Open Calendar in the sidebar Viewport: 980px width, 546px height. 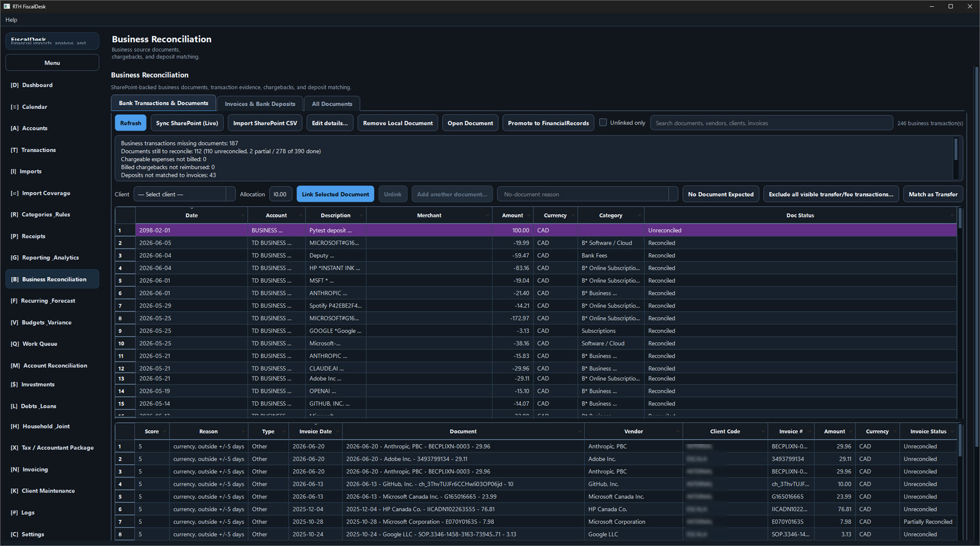tap(52, 107)
